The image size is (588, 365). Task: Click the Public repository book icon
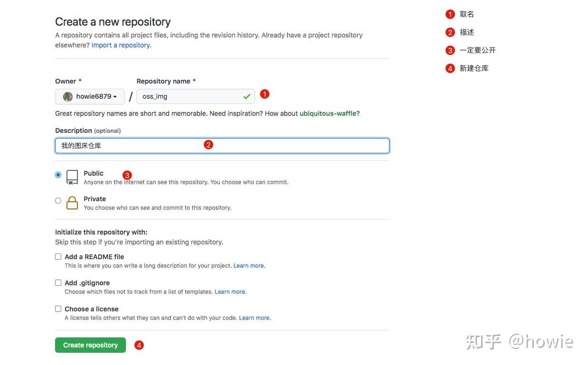click(x=72, y=177)
